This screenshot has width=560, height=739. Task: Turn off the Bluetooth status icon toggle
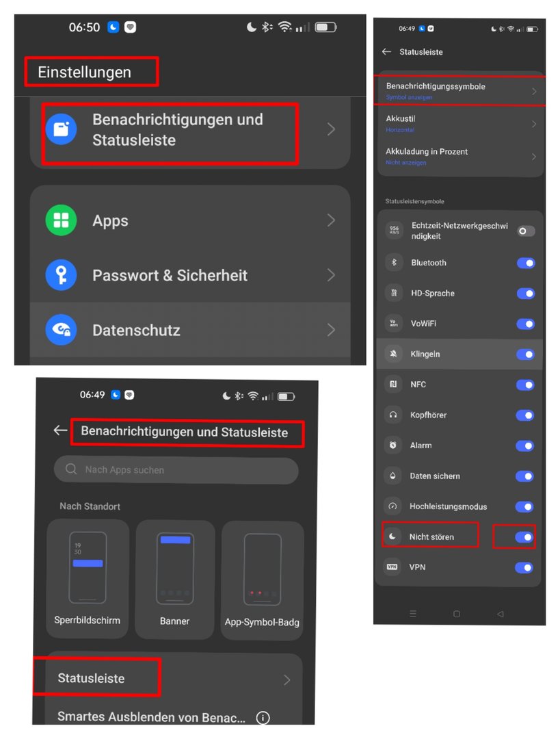tap(526, 263)
